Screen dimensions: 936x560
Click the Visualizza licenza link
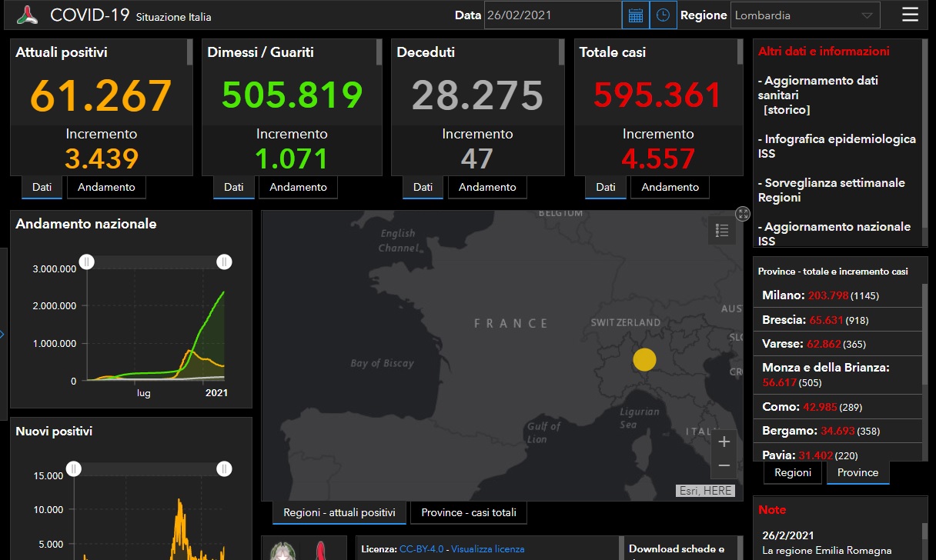487,549
